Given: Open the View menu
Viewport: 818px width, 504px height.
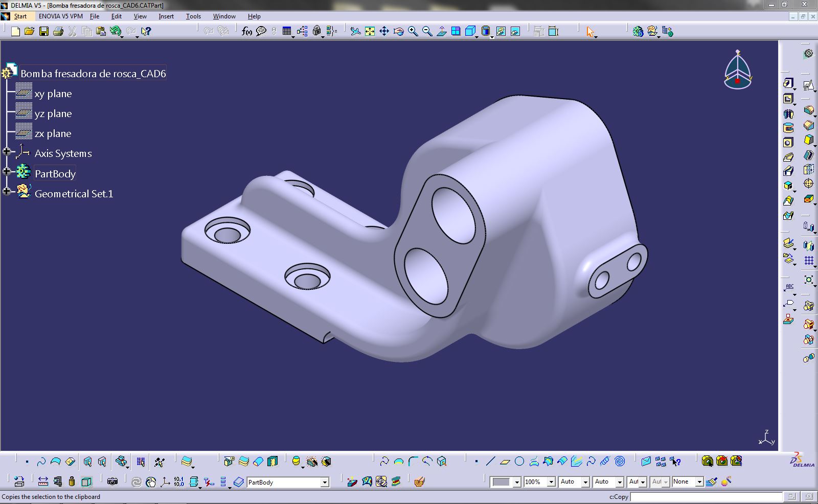Looking at the screenshot, I should tap(140, 16).
